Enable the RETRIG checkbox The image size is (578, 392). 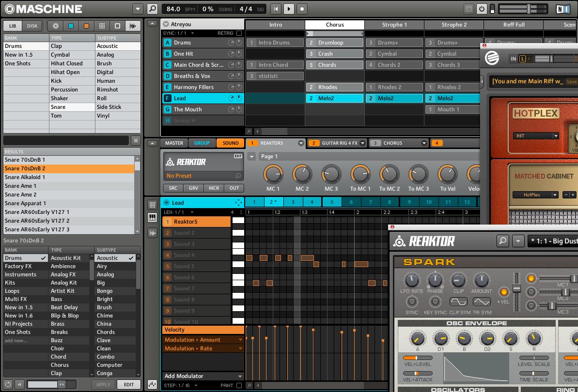tap(239, 33)
